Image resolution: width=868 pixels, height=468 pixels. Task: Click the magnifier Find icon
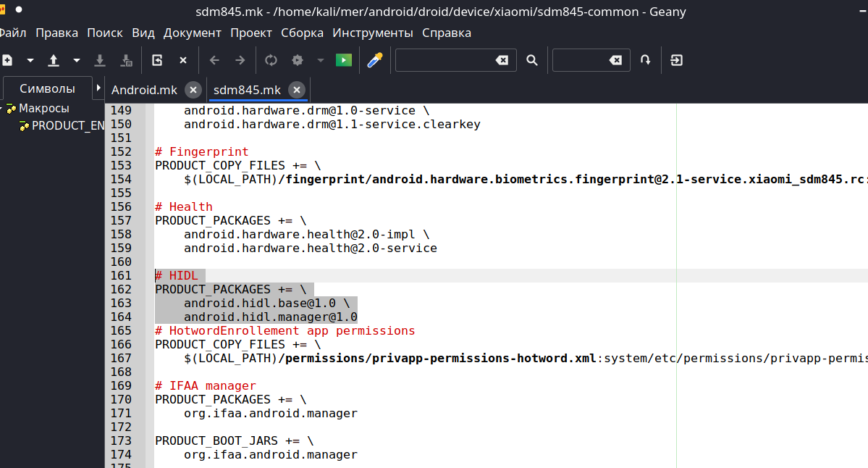pyautogui.click(x=532, y=60)
